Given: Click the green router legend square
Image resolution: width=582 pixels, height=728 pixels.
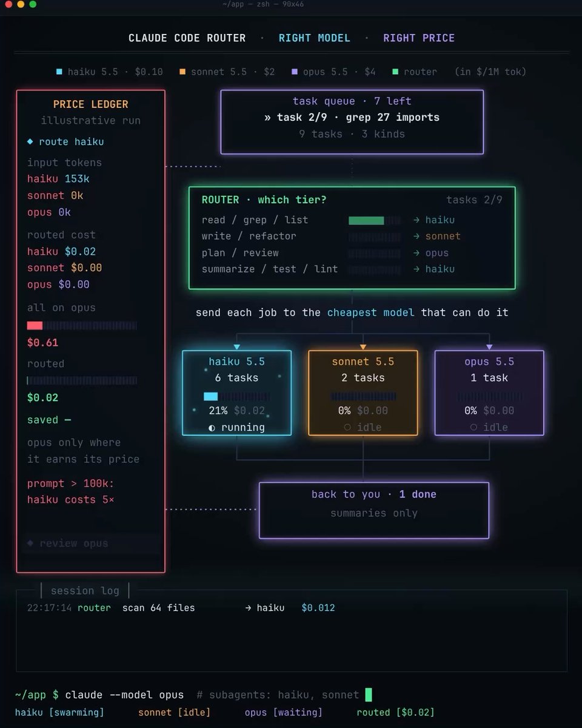Looking at the screenshot, I should [x=395, y=72].
